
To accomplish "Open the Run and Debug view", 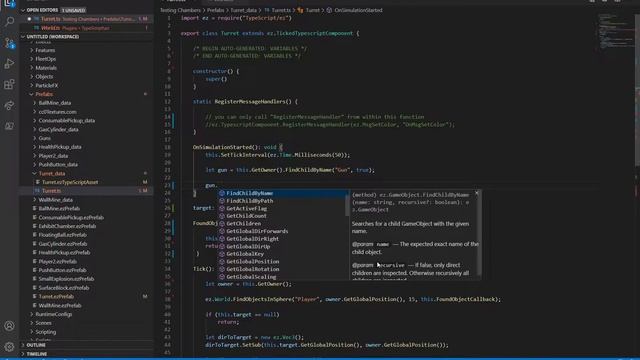I will pos(9,64).
